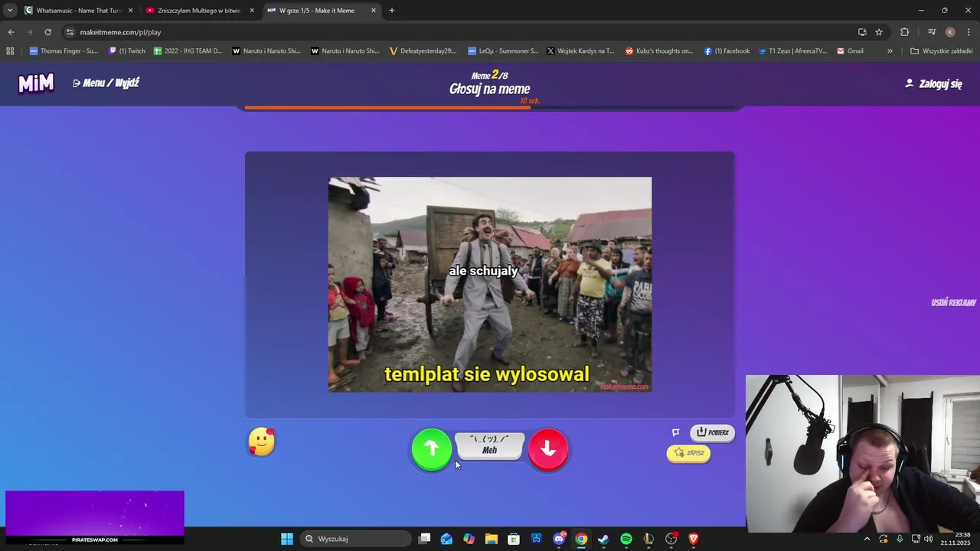Click the microphone tray icon
Image resolution: width=980 pixels, height=551 pixels.
point(900,539)
